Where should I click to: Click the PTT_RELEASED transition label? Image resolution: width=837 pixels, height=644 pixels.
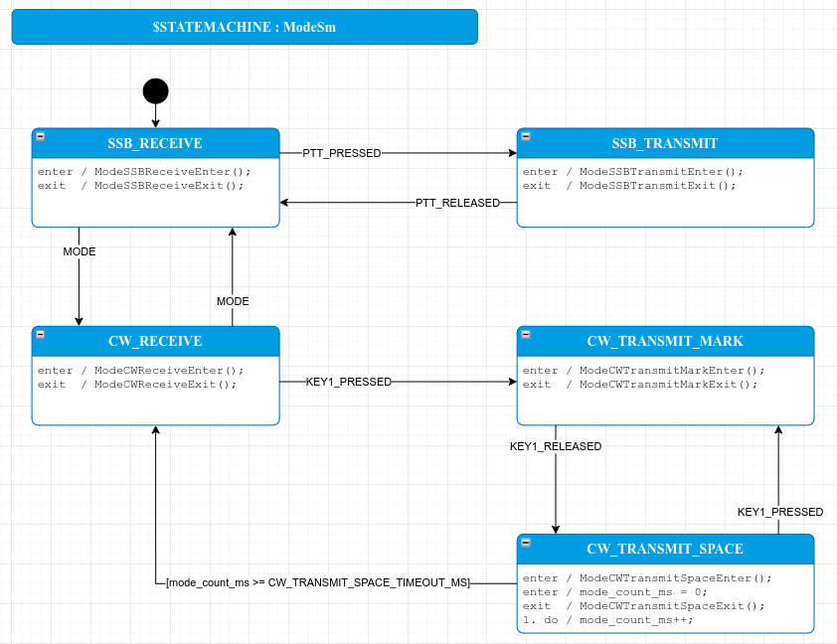click(457, 203)
